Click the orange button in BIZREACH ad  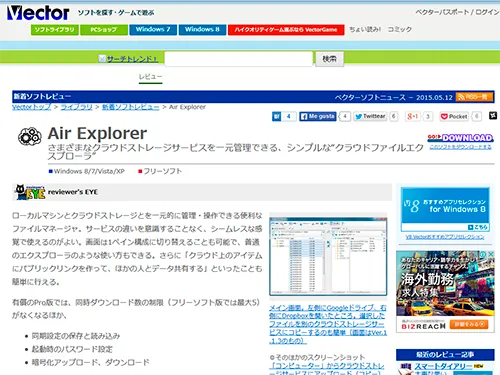click(469, 324)
